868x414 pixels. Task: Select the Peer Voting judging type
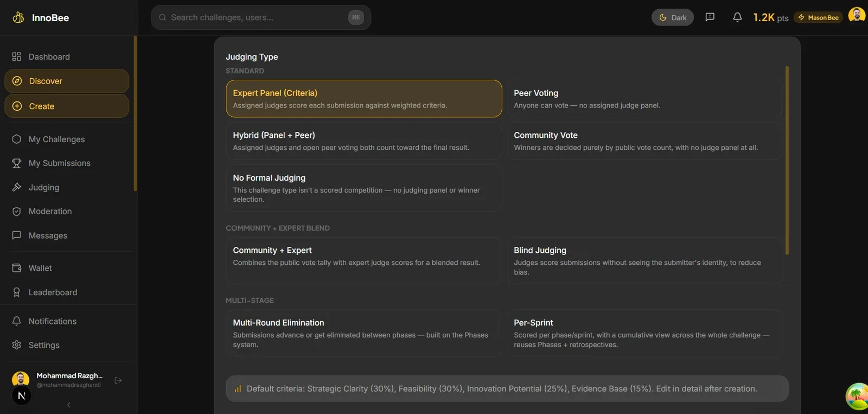click(x=644, y=99)
